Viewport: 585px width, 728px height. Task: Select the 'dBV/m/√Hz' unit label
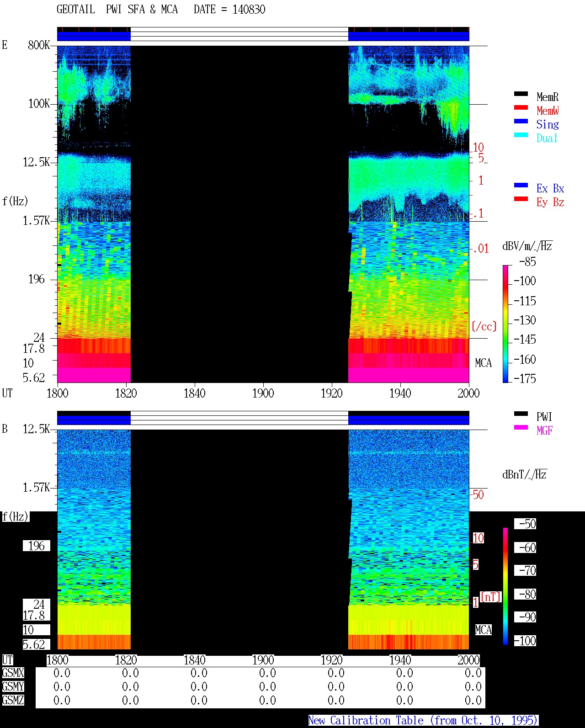pos(527,246)
